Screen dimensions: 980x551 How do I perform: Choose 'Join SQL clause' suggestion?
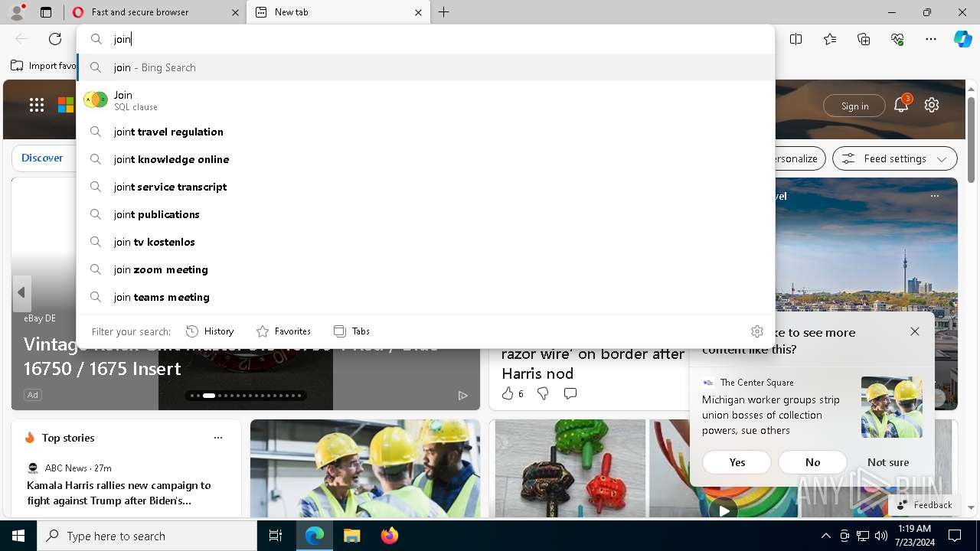point(426,100)
